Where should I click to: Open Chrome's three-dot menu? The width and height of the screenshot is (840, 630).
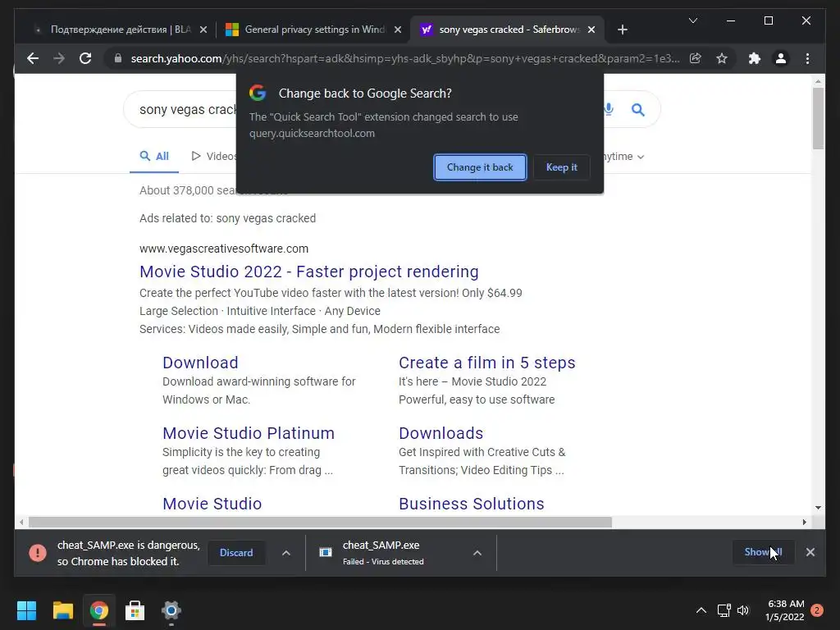(807, 58)
